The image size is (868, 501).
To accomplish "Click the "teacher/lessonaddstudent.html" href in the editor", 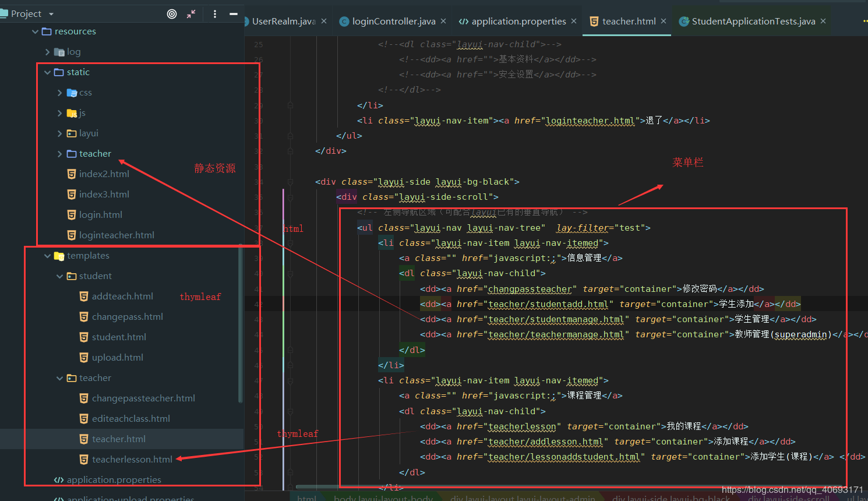I will (x=564, y=457).
